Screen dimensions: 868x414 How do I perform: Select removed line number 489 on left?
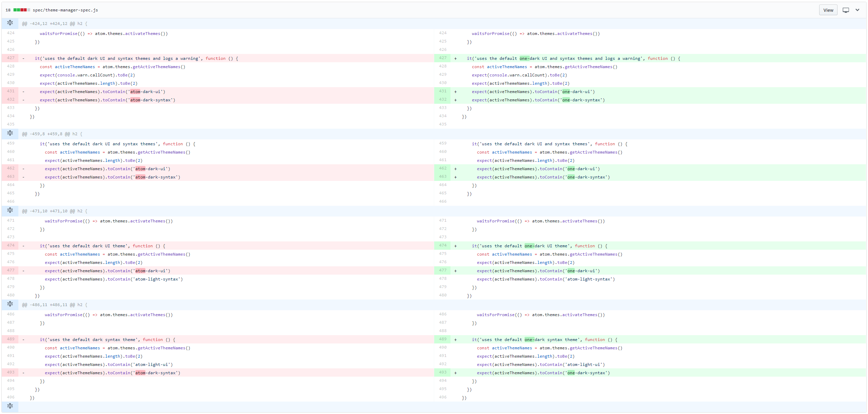click(11, 339)
